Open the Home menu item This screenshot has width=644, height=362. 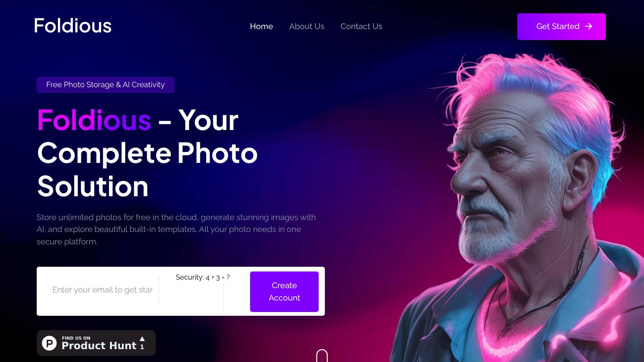pyautogui.click(x=262, y=26)
